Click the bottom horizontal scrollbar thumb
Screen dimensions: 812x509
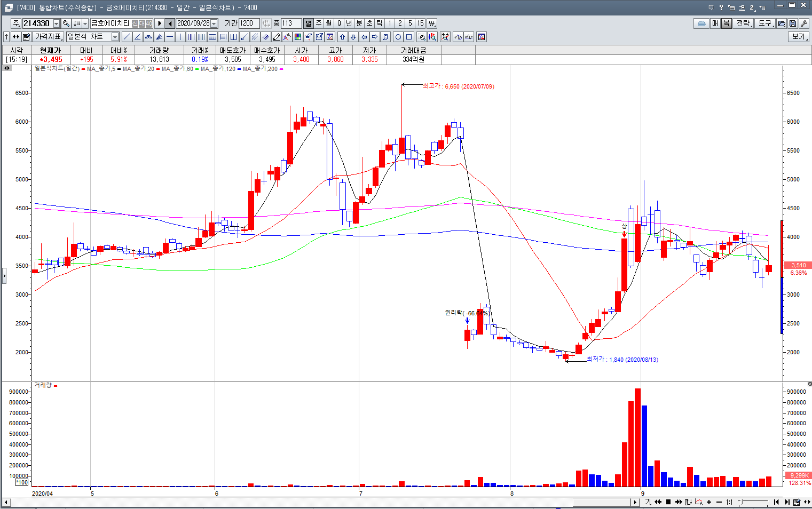tap(602, 502)
